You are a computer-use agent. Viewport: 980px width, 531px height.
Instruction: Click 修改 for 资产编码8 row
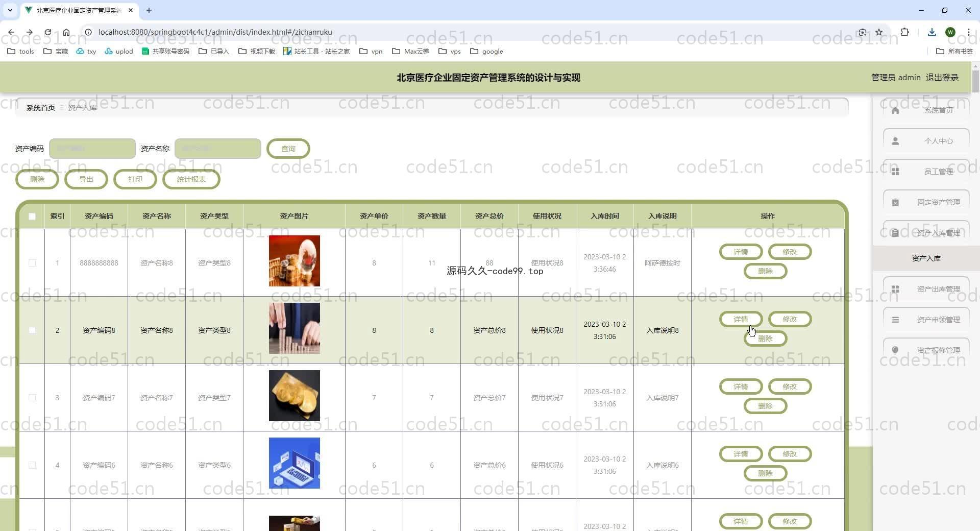790,319
